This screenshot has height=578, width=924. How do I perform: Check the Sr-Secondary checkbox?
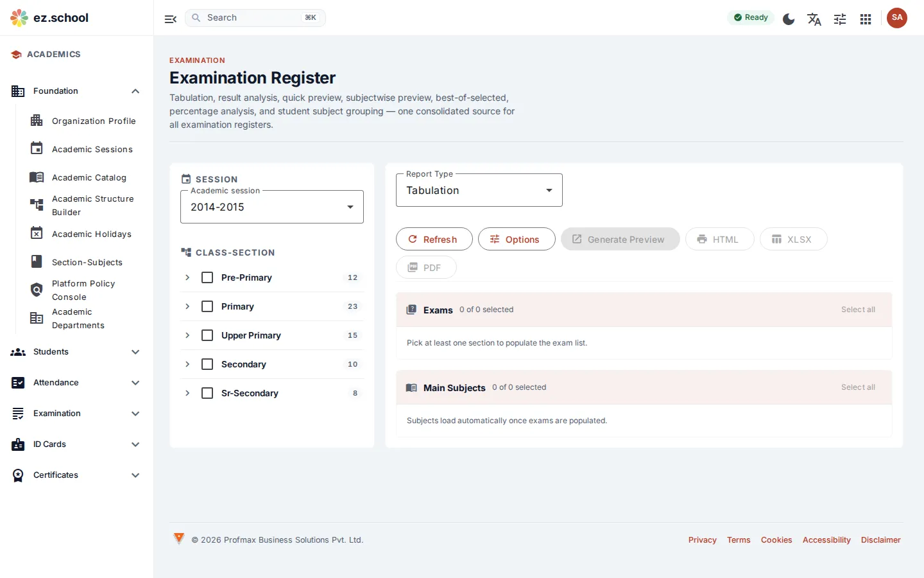(207, 393)
